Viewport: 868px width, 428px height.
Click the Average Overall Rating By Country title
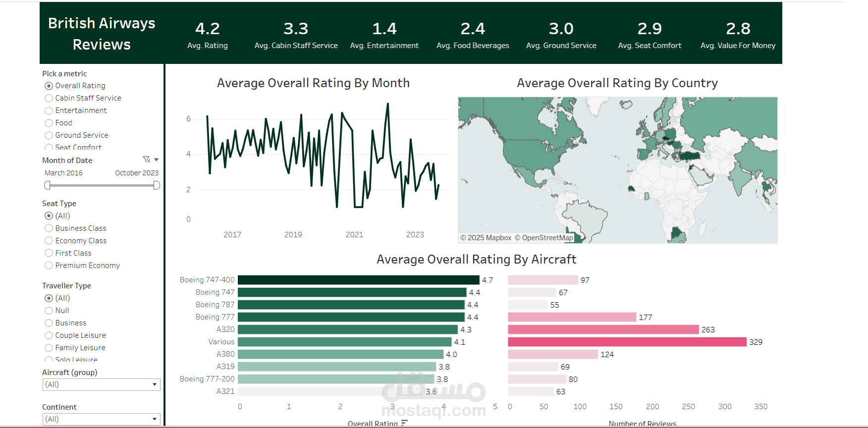click(x=617, y=83)
